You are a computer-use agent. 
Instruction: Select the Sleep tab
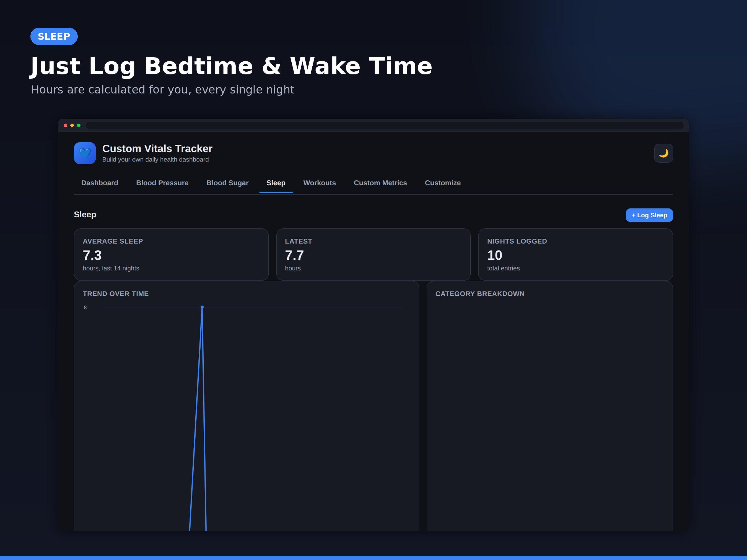tap(276, 183)
